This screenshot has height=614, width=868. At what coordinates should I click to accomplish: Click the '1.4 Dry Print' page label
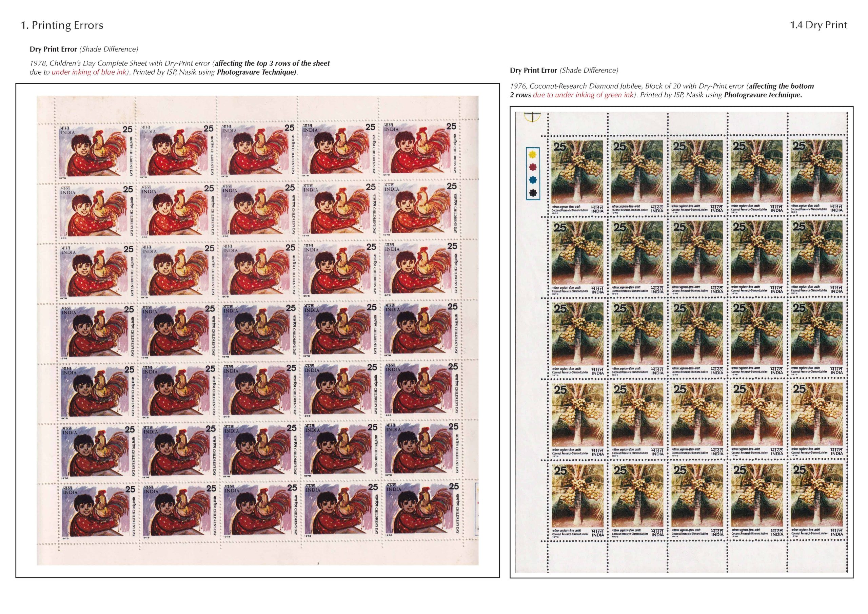tap(818, 25)
